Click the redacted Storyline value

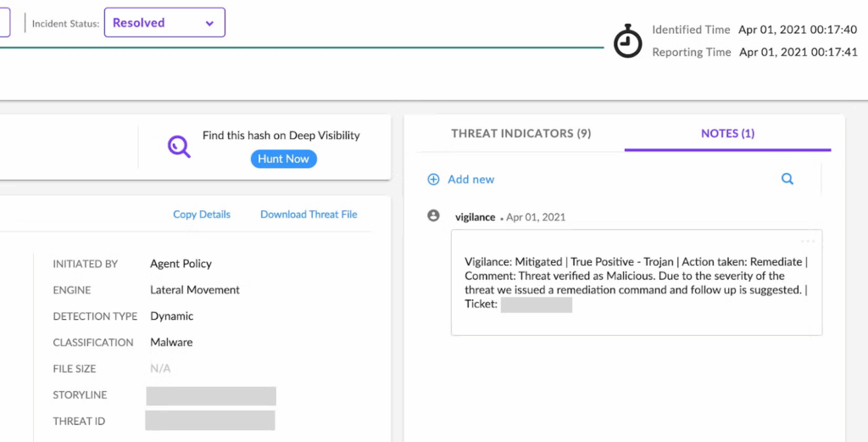[x=211, y=395]
